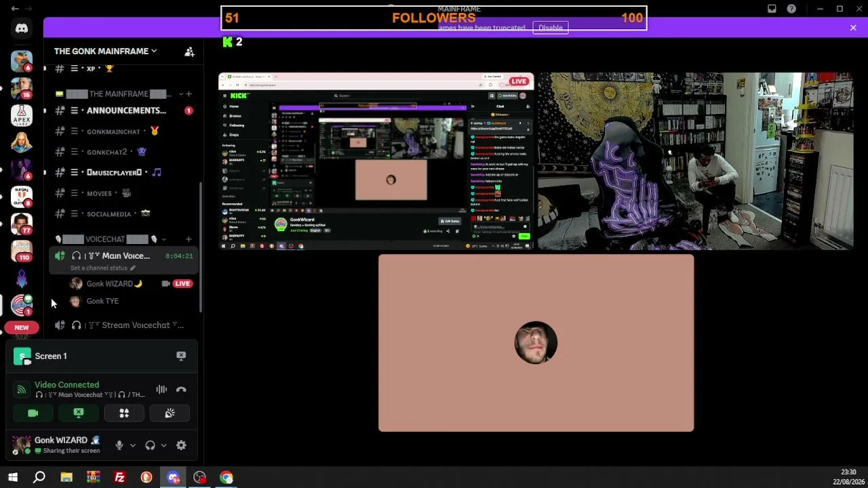Focus the Gonk TYE avatar tile
The height and width of the screenshot is (488, 868).
coord(536,343)
